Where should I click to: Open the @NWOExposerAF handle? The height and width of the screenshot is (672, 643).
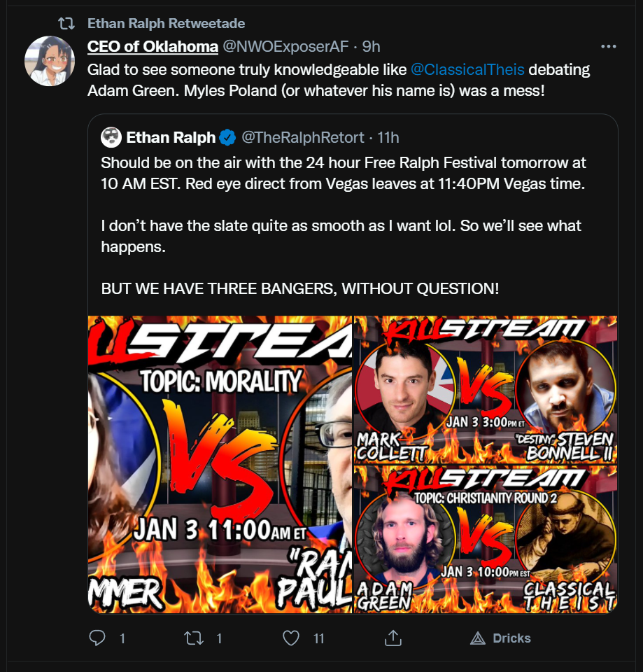(285, 46)
